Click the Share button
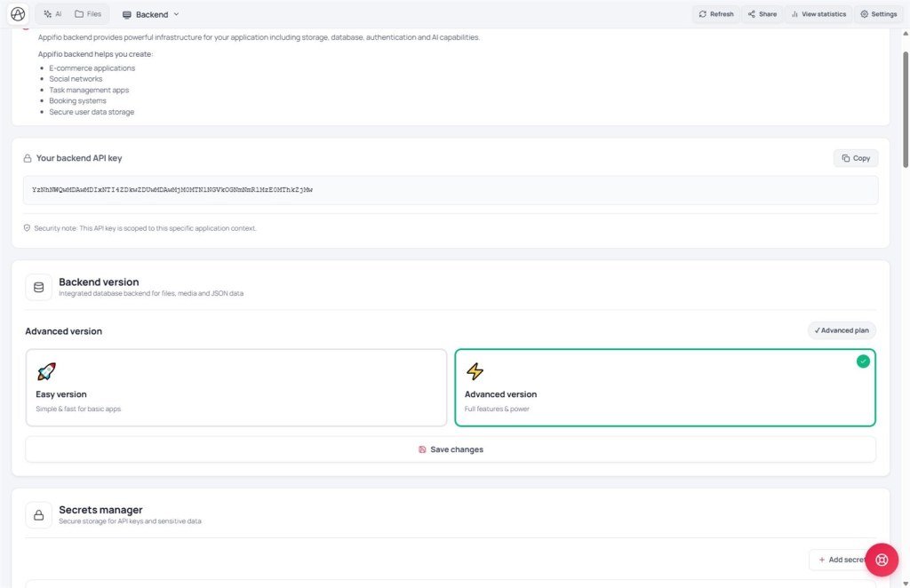 coord(762,14)
